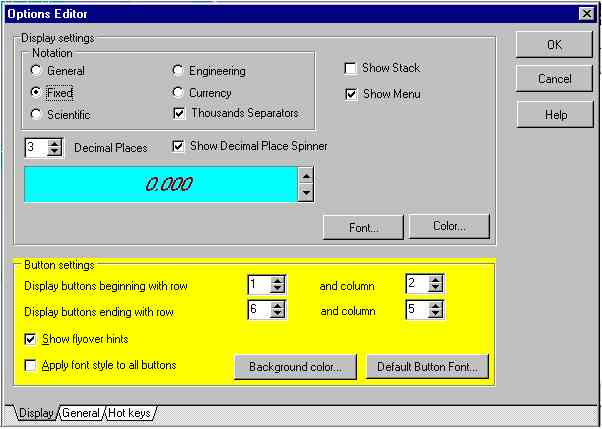Image resolution: width=602 pixels, height=429 pixels.
Task: Close the Options Editor window
Action: (x=587, y=14)
